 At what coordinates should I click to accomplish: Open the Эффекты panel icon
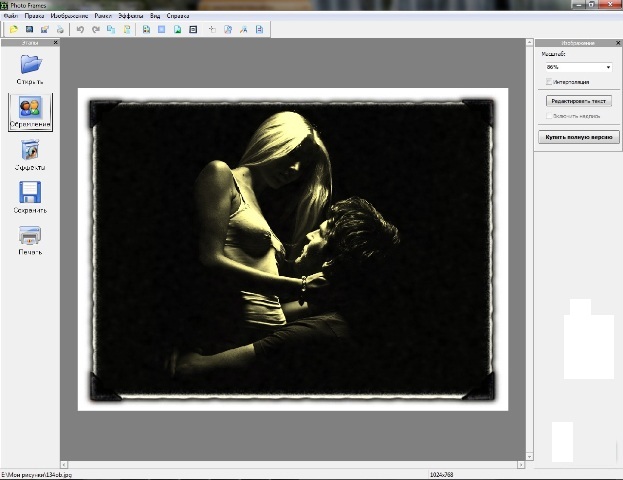click(x=30, y=152)
